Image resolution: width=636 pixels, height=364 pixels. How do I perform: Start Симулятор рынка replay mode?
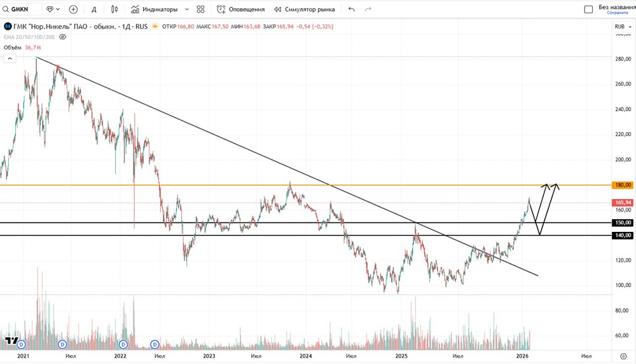pos(305,9)
